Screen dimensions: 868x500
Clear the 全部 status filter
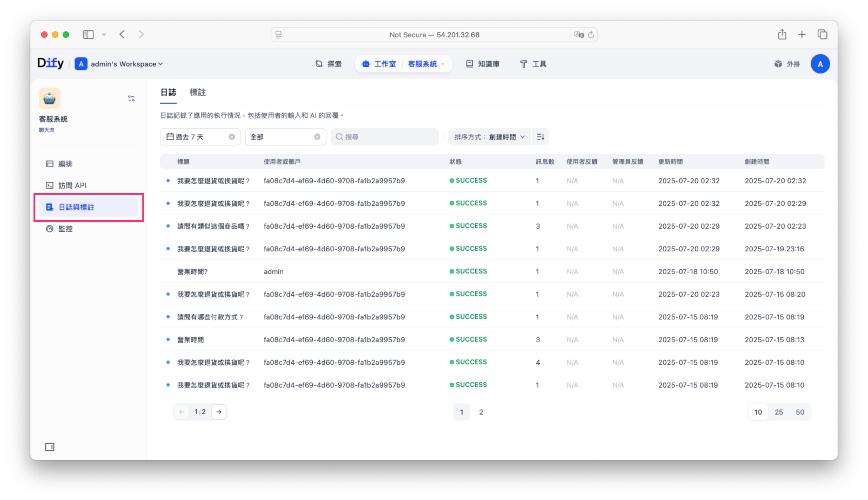317,137
